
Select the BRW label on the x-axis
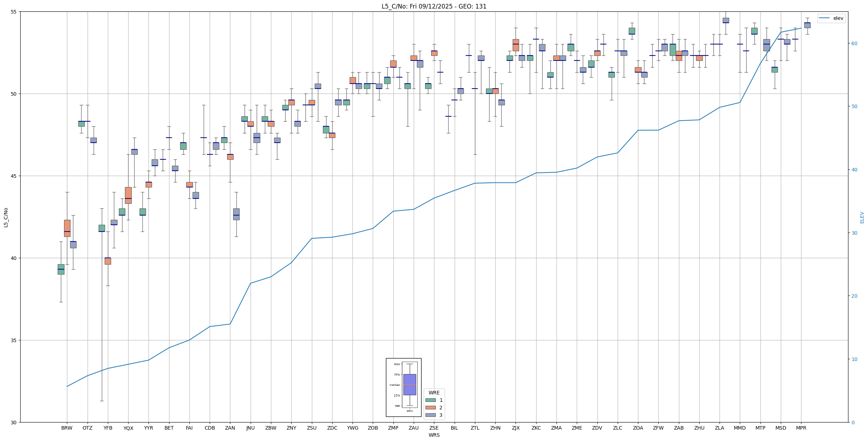67,428
